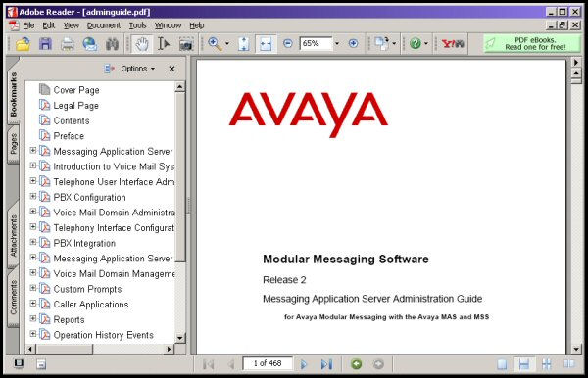
Task: Click the Zoom In plus button
Action: coord(353,43)
